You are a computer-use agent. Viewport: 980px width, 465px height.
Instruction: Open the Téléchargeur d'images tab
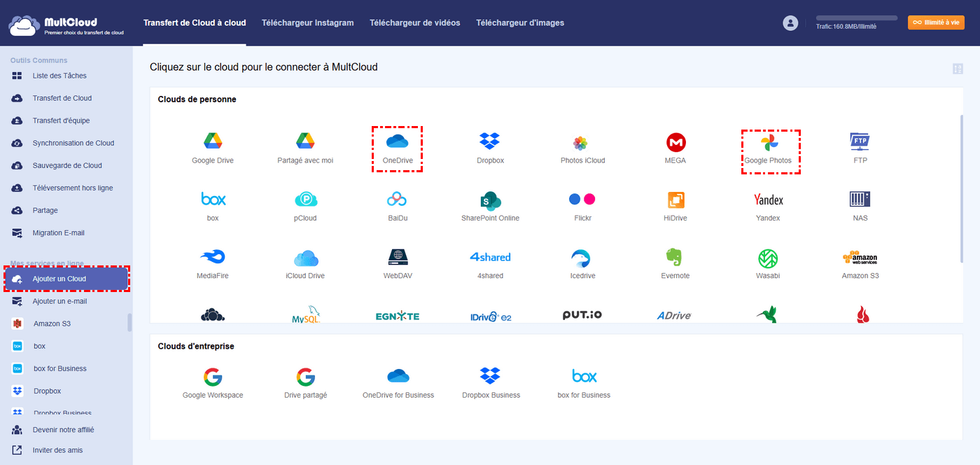[x=520, y=23]
